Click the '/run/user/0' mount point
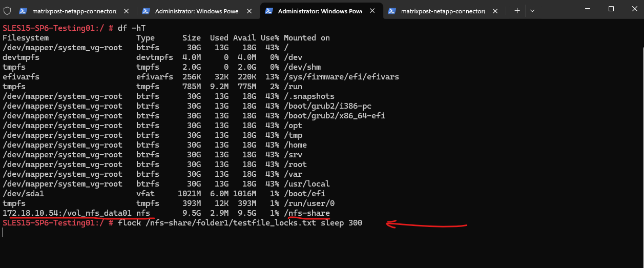644x268 pixels. [x=309, y=203]
